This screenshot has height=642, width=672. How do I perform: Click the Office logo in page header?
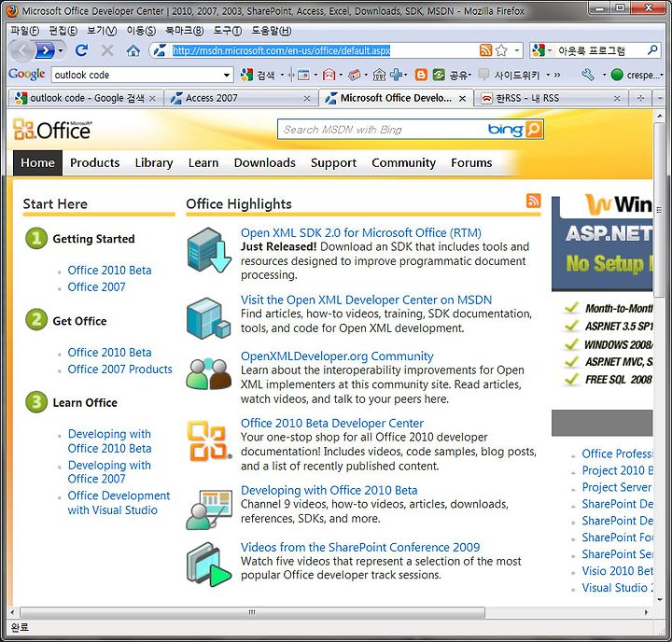click(x=52, y=130)
